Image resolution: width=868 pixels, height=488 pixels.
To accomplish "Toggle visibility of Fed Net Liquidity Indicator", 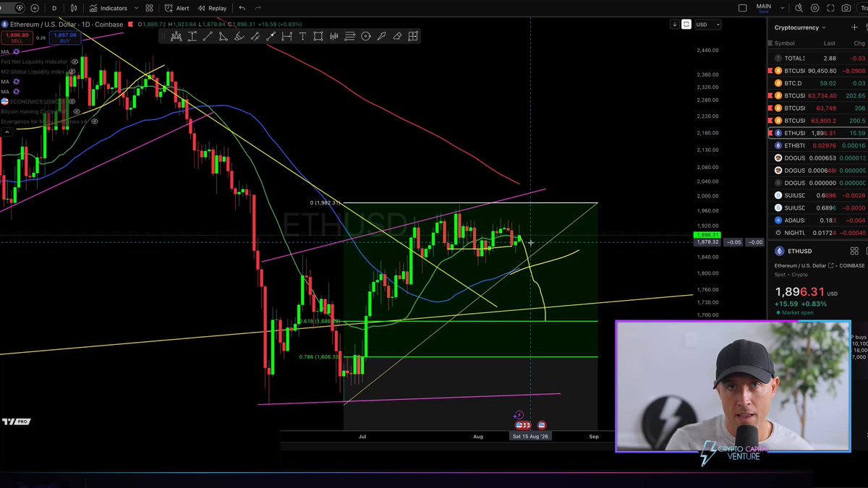I will pyautogui.click(x=75, y=61).
